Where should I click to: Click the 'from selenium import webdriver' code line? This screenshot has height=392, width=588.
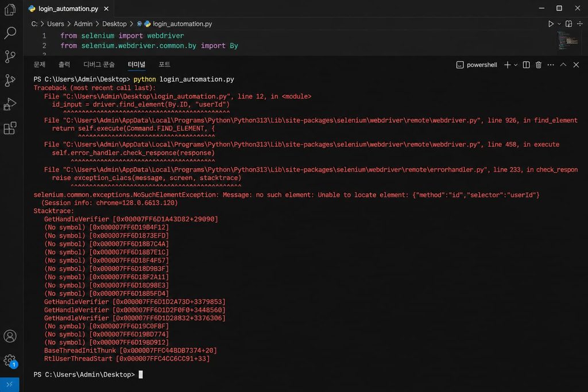pos(122,36)
